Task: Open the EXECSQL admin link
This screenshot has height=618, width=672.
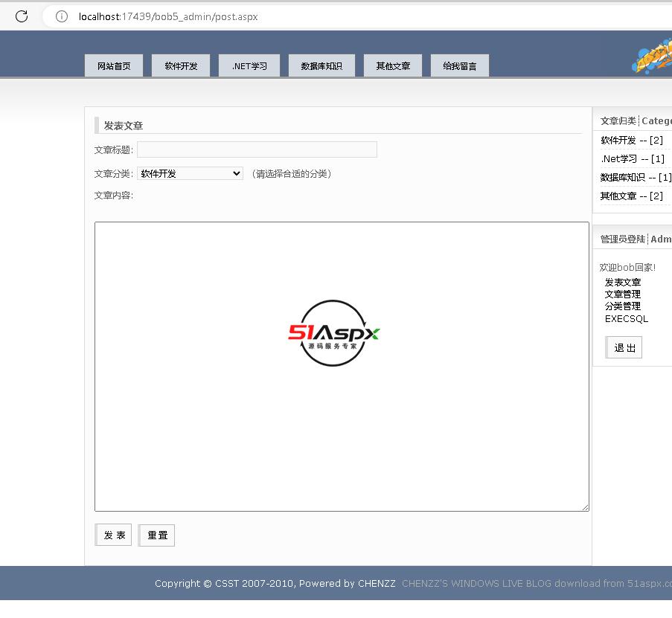Action: pyautogui.click(x=626, y=318)
